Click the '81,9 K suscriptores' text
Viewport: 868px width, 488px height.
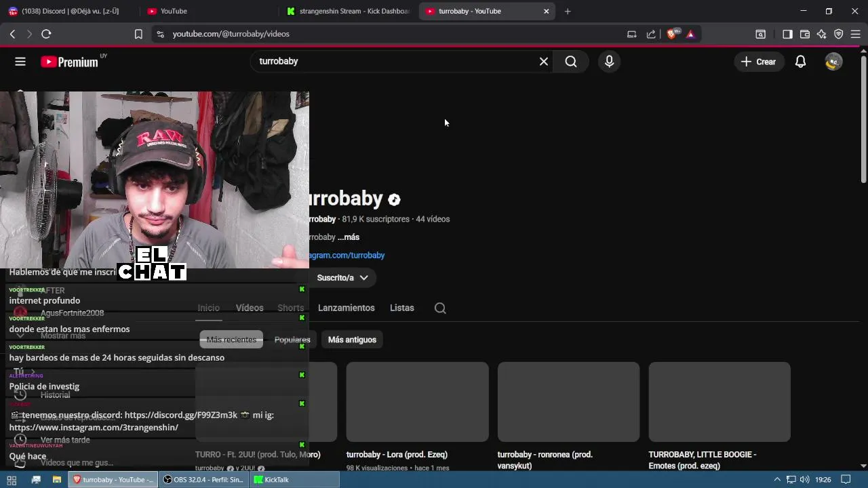(376, 220)
